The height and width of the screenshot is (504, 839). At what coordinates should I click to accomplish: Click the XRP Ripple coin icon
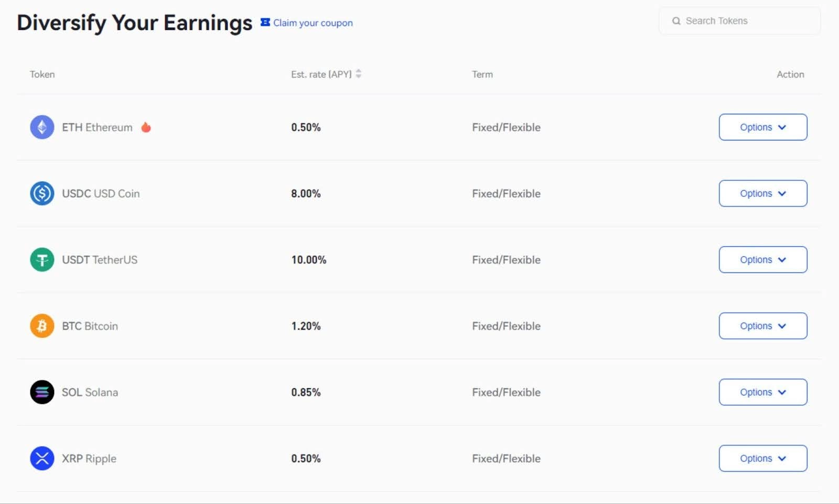click(42, 458)
